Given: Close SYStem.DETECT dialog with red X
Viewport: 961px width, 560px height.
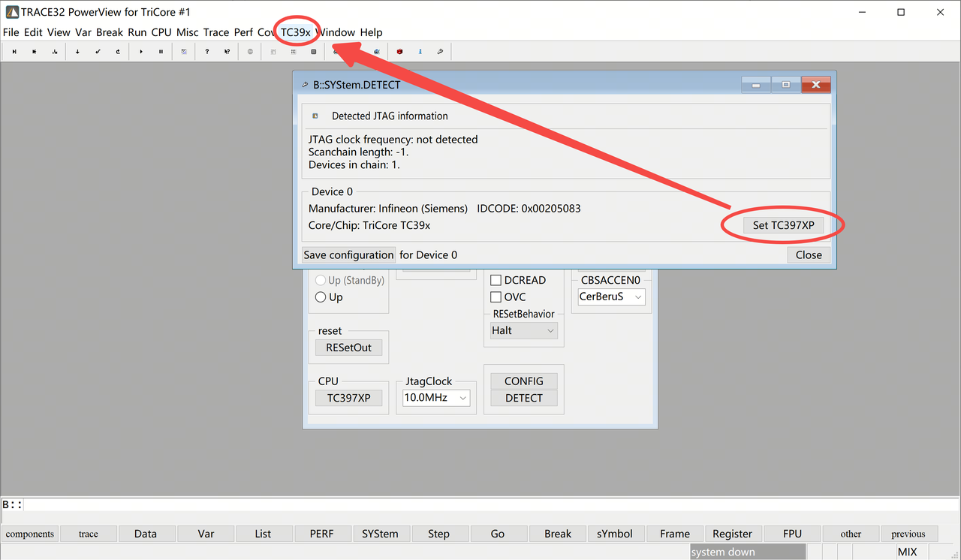Looking at the screenshot, I should tap(816, 85).
